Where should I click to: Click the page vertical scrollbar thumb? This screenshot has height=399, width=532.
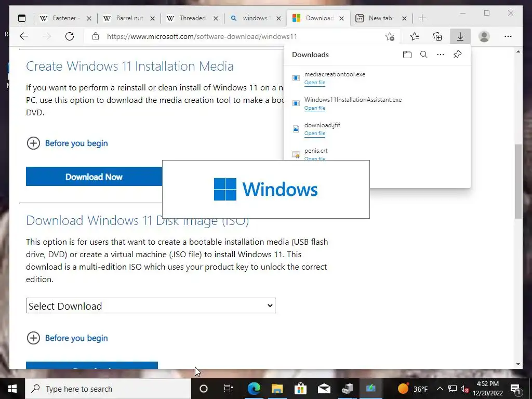(x=518, y=181)
